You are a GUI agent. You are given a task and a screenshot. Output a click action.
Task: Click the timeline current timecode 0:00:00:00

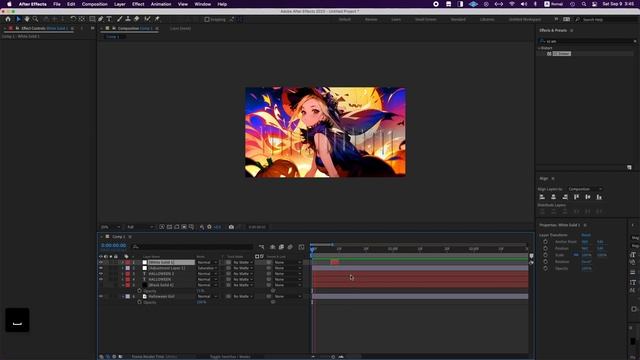tap(113, 246)
